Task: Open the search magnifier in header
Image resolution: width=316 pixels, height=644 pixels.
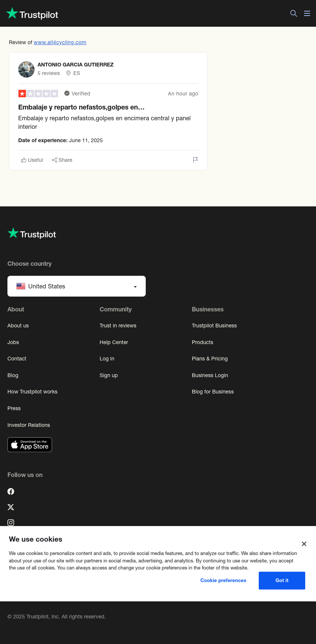Action: click(x=294, y=13)
